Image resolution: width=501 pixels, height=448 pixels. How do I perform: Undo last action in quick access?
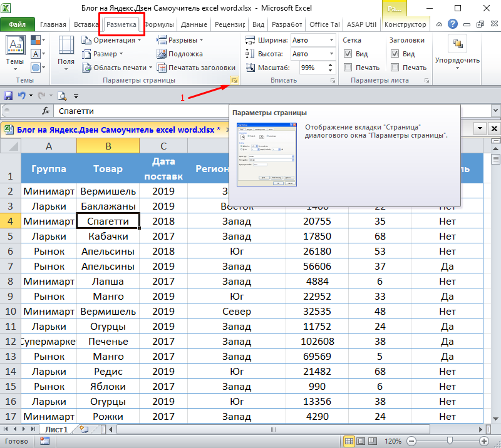tap(22, 96)
